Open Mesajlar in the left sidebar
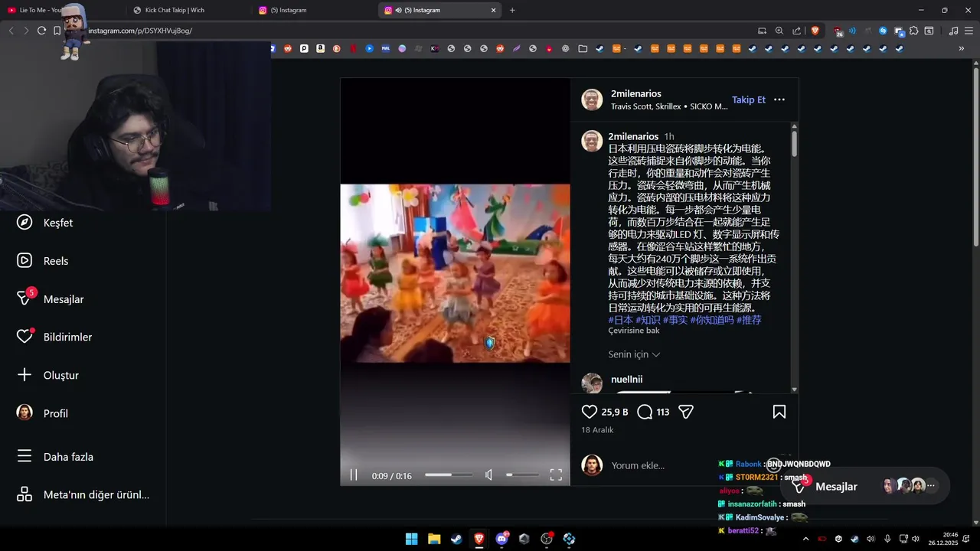The width and height of the screenshot is (980, 551). pos(51,299)
